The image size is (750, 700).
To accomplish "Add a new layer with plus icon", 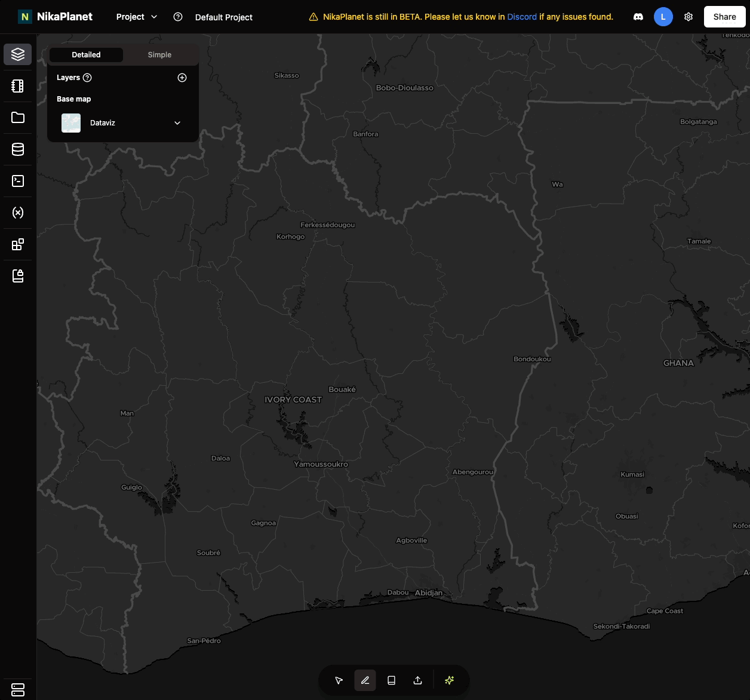I will click(182, 78).
